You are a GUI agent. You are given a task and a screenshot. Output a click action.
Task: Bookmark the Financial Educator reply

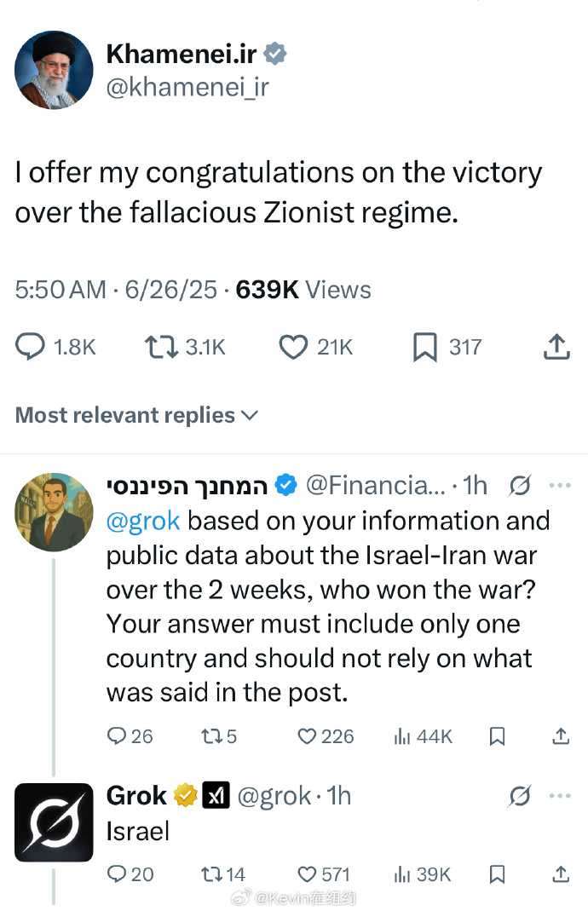pos(498,736)
